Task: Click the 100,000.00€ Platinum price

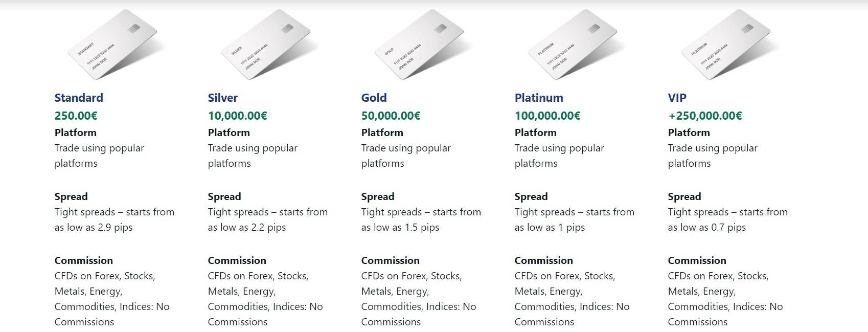Action: [547, 116]
